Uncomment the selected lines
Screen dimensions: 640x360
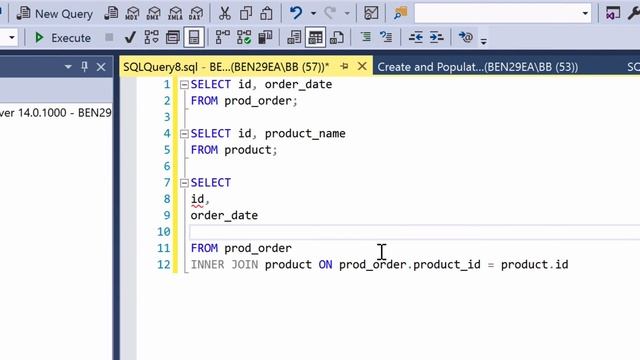tap(386, 38)
